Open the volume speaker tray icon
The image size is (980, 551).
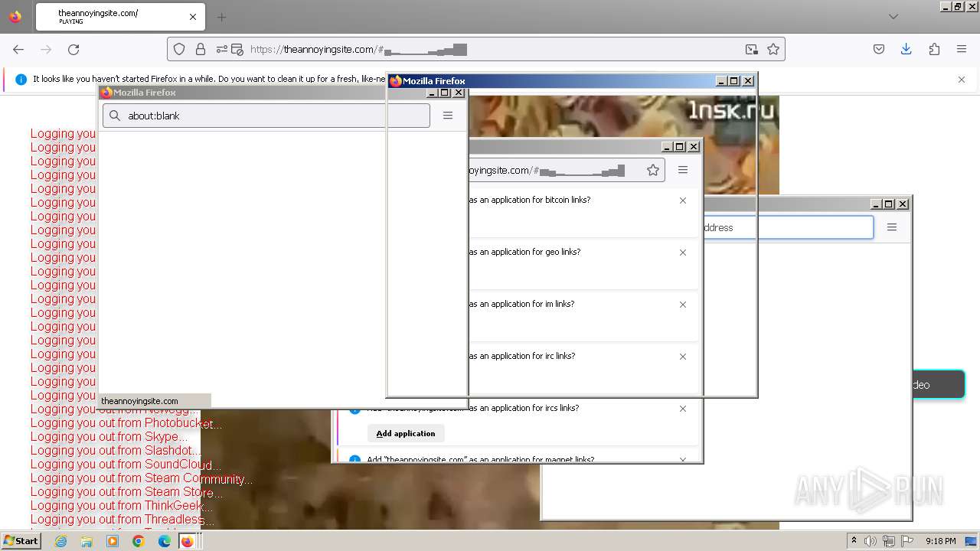tap(871, 541)
